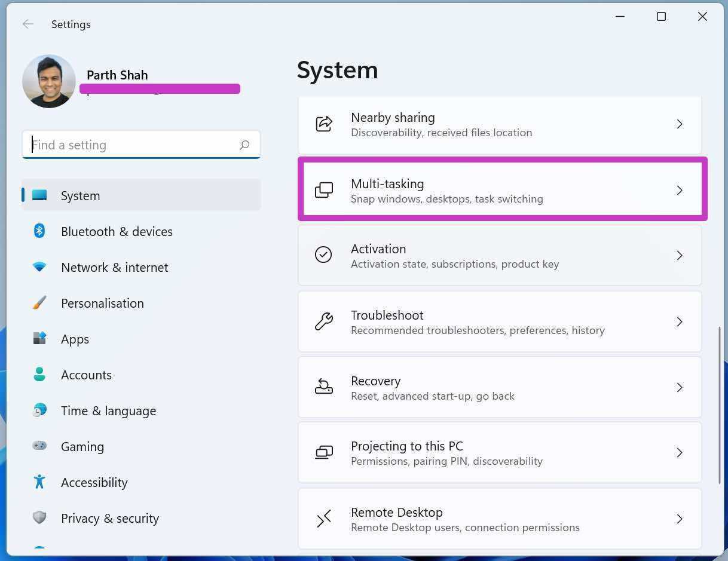Click the back arrow in title bar
This screenshot has height=561, width=728.
[x=27, y=24]
